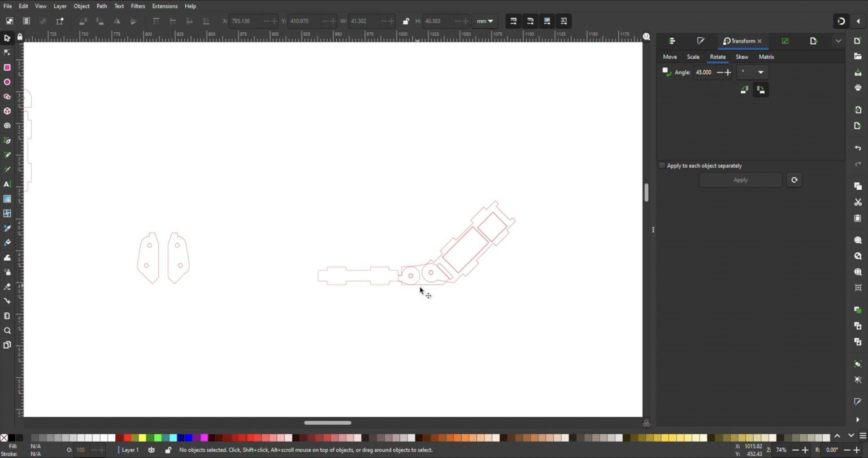
Task: Select the Ellipse/Circle tool
Action: [7, 82]
